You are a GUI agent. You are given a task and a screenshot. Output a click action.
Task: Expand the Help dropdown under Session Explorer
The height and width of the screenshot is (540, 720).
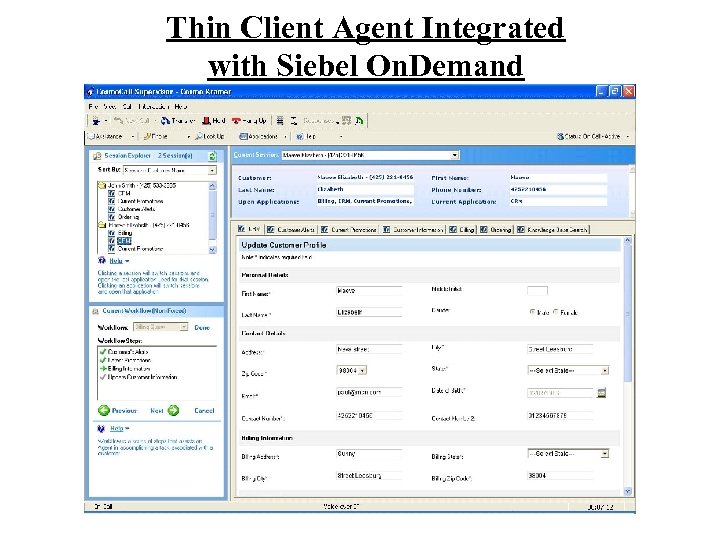tap(127, 261)
